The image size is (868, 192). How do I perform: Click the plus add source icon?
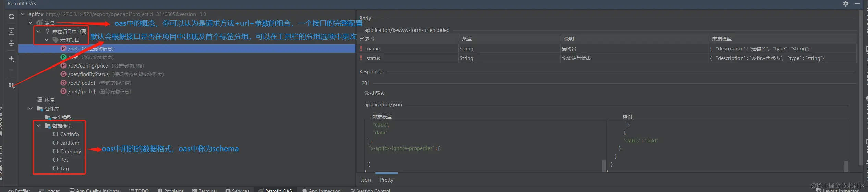pos(11,59)
